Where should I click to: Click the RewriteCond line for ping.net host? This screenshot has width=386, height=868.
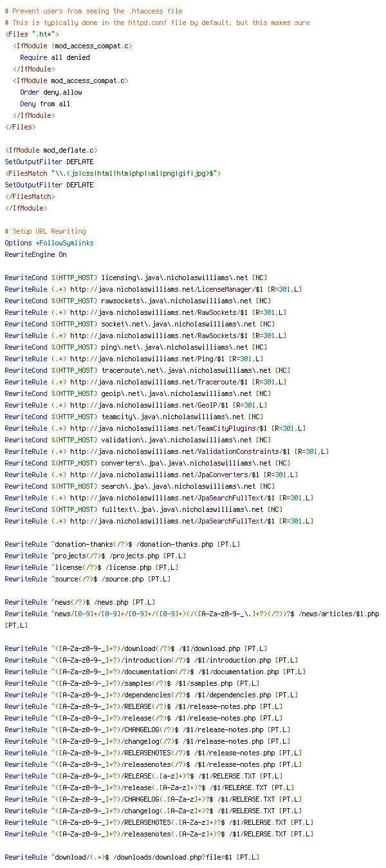pyautogui.click(x=136, y=347)
